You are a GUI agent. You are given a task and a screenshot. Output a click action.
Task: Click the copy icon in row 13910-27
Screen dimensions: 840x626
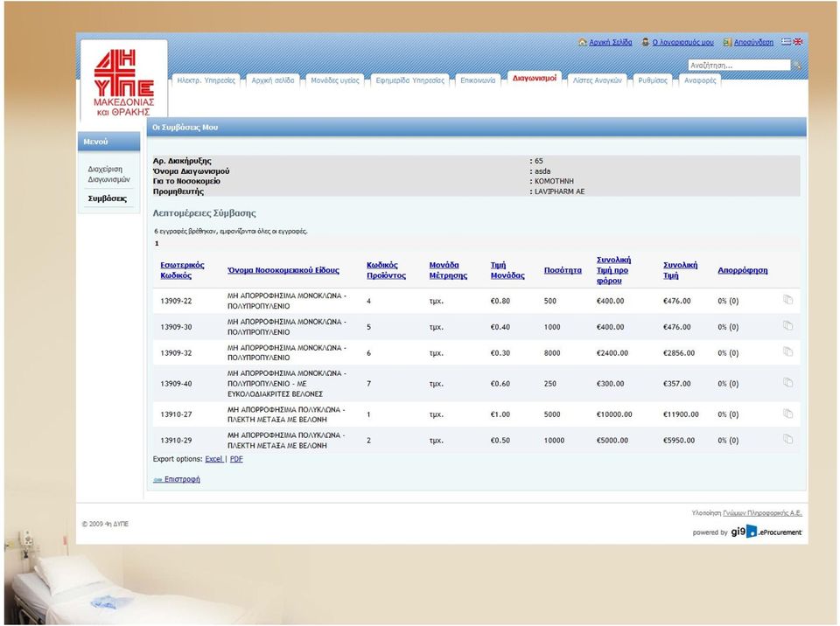click(787, 414)
